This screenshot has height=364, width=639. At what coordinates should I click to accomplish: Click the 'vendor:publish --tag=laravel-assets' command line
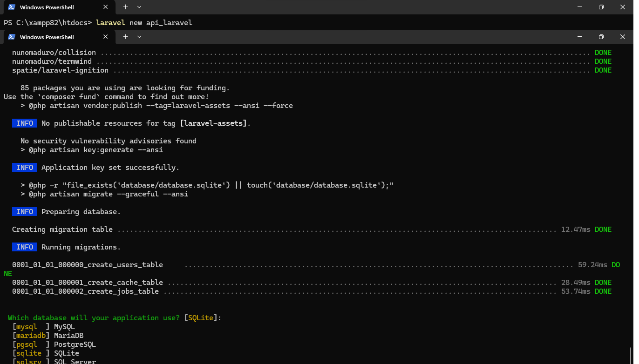156,106
